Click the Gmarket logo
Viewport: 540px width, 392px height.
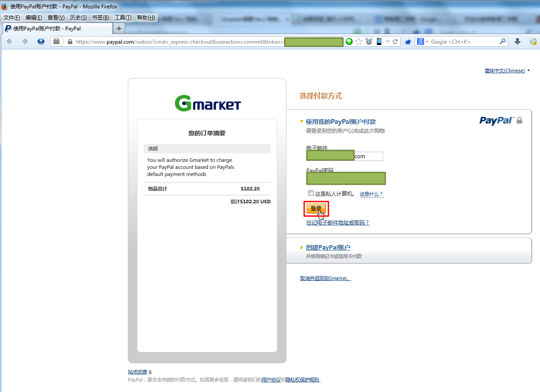pyautogui.click(x=208, y=103)
